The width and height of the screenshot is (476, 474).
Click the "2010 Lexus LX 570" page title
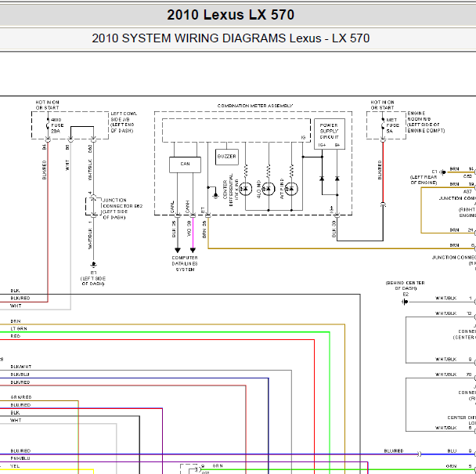pyautogui.click(x=230, y=15)
